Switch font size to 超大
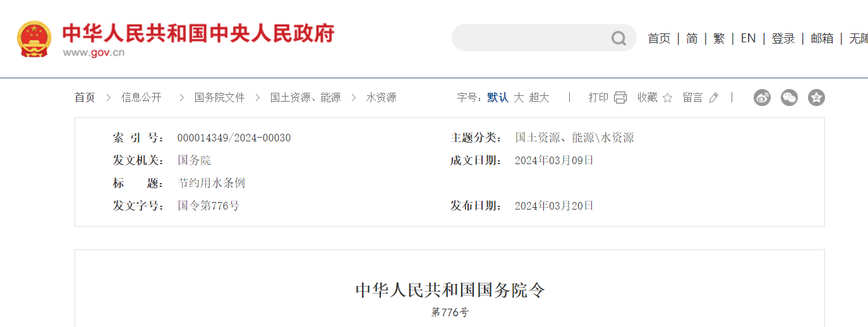 [x=539, y=97]
